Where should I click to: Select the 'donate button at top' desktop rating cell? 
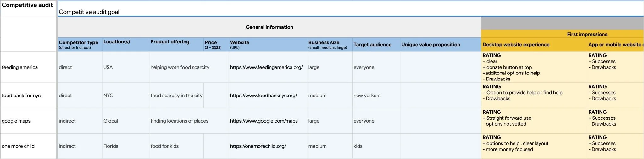click(x=534, y=67)
